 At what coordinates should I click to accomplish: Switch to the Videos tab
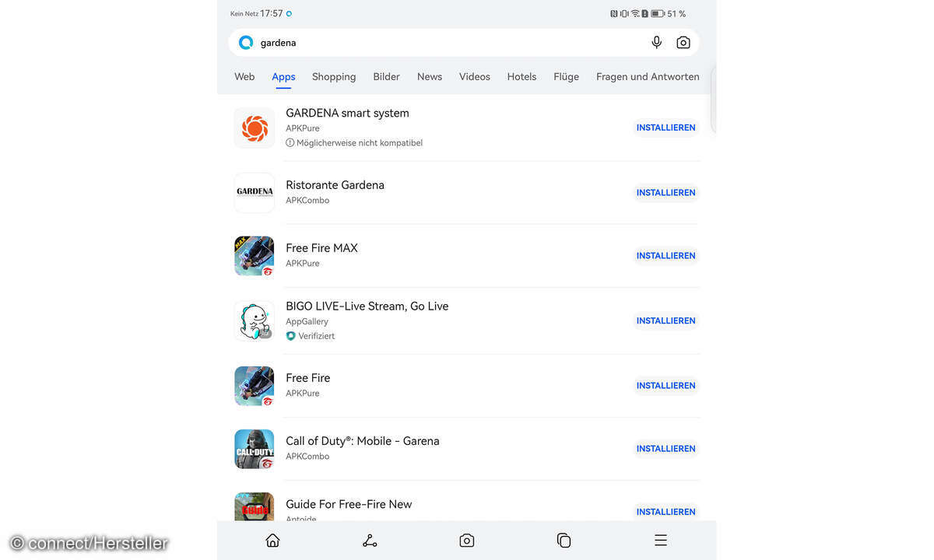(475, 76)
